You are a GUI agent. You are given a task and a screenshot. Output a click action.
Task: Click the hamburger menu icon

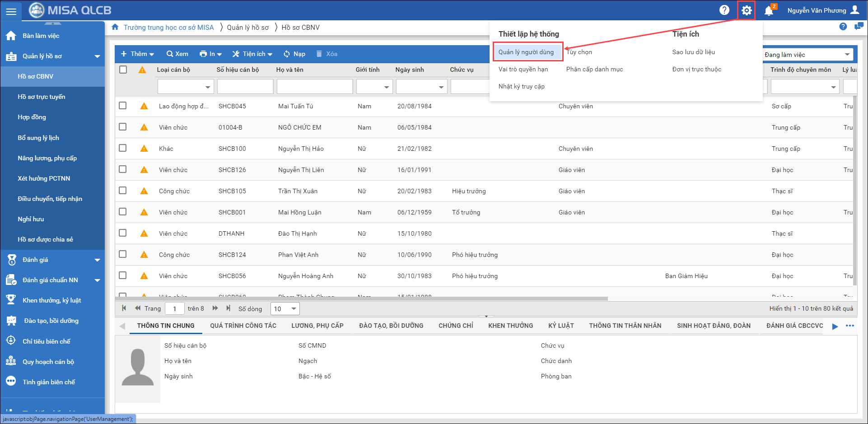[x=11, y=11]
